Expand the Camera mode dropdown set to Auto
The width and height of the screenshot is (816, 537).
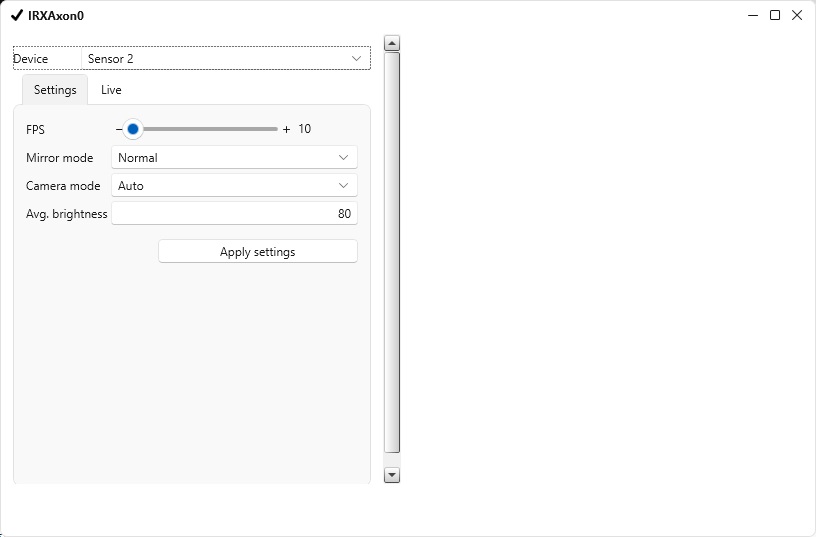point(234,185)
